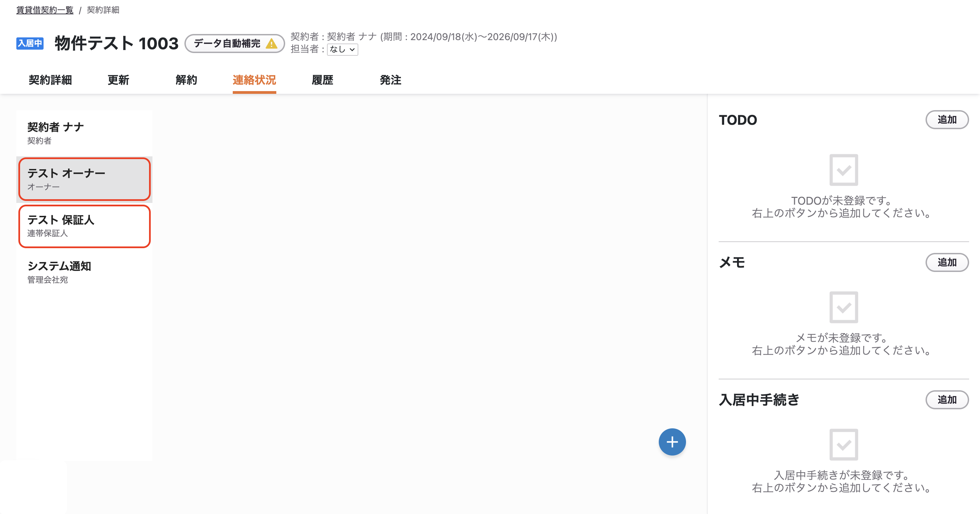This screenshot has width=980, height=514.
Task: Click the empty 入居中手続き checkmark placeholder icon
Action: point(844,444)
